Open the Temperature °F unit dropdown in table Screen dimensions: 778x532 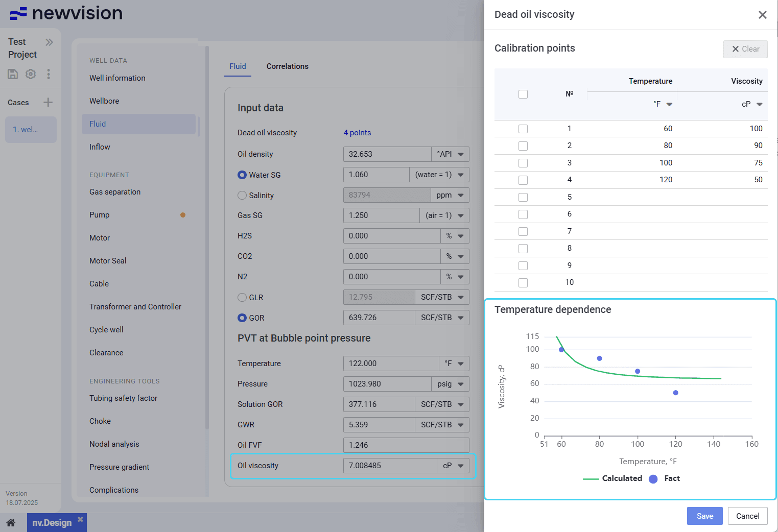pyautogui.click(x=663, y=104)
